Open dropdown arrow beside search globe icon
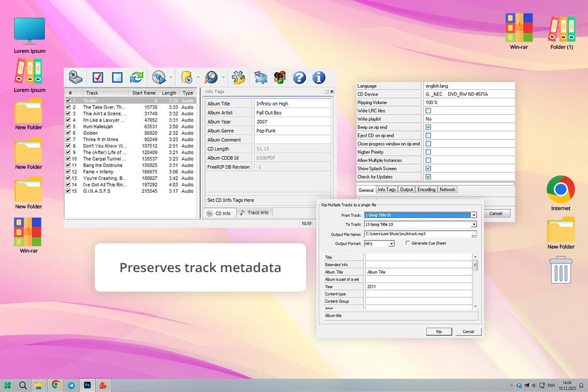 click(x=223, y=77)
